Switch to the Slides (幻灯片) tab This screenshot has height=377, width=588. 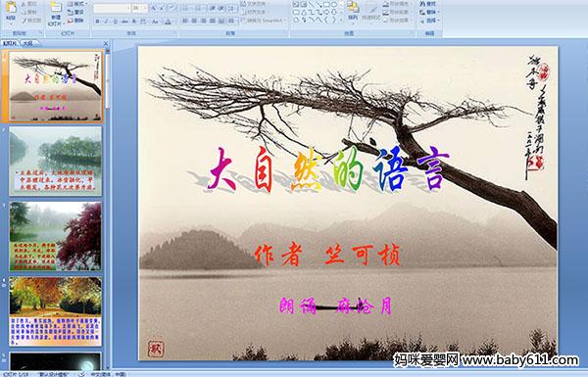tap(11, 43)
